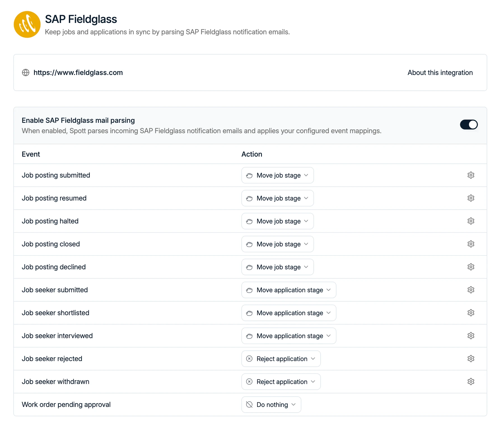Image resolution: width=504 pixels, height=437 pixels.
Task: Open settings gear for Job posting halted
Action: 471,221
